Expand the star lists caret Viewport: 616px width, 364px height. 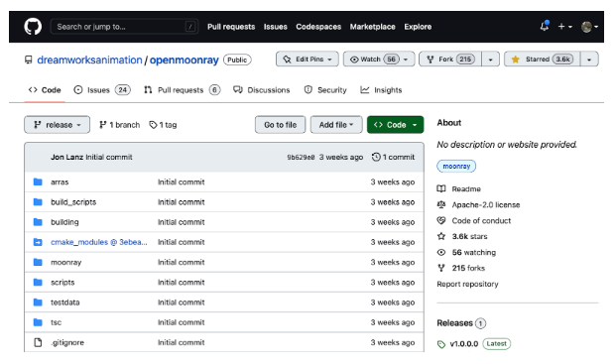(x=589, y=60)
